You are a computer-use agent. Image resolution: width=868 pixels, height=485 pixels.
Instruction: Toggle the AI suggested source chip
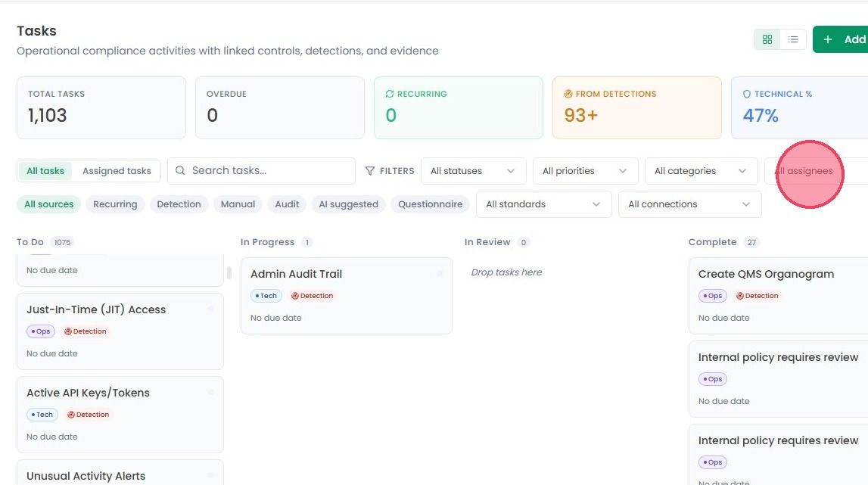tap(348, 204)
